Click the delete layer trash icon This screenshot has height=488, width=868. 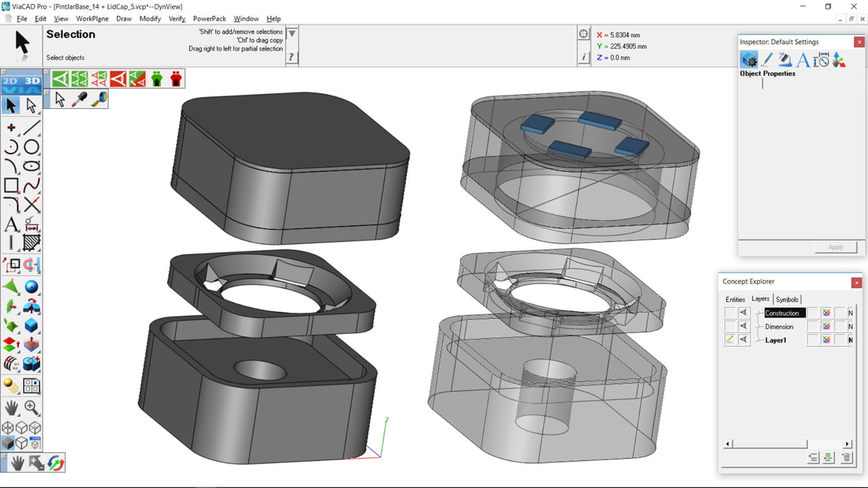tap(847, 458)
